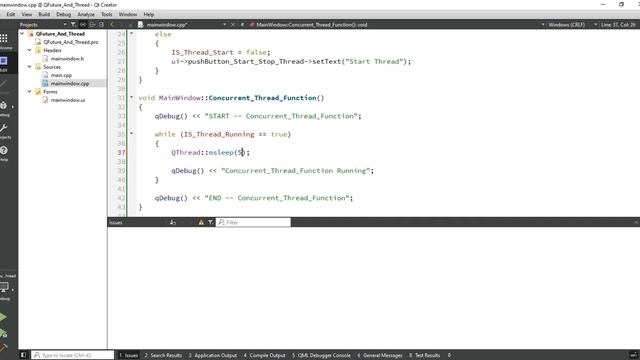Switch to 4 Compile Output pane

pyautogui.click(x=264, y=355)
